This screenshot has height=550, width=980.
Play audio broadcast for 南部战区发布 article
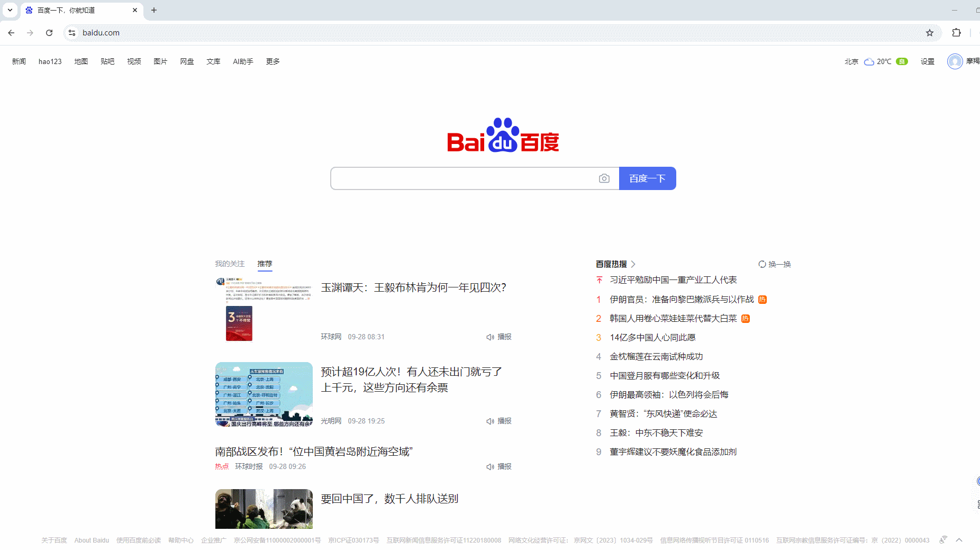point(499,466)
